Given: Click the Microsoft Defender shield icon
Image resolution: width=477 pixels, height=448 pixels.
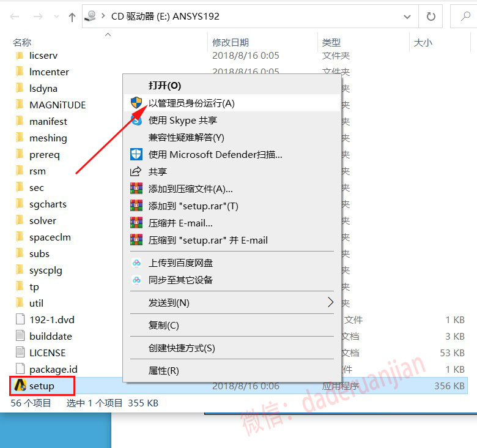Looking at the screenshot, I should pyautogui.click(x=136, y=154).
